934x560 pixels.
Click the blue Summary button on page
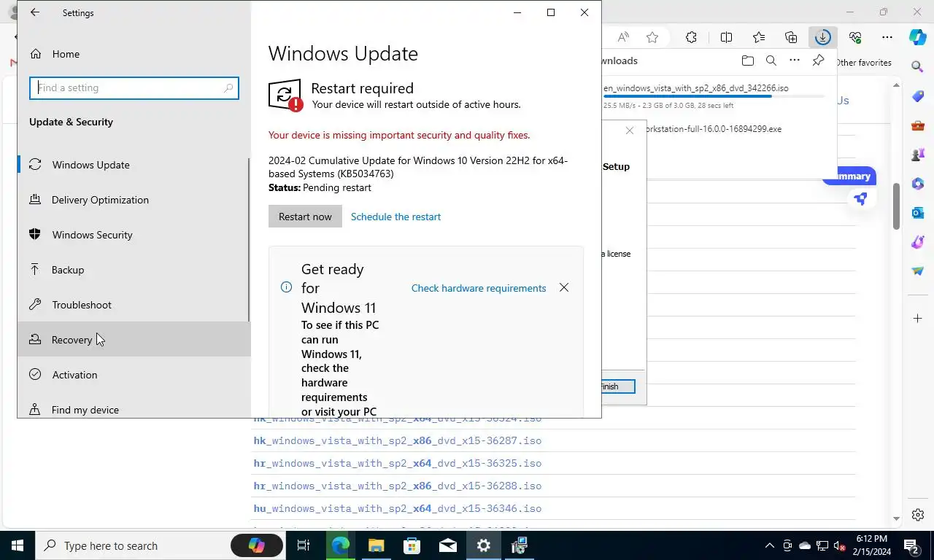[849, 176]
